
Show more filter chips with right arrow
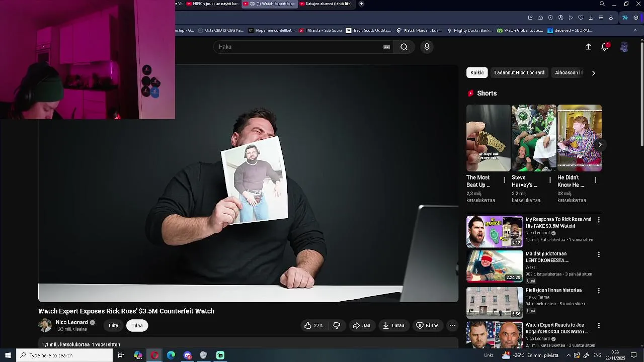pos(594,73)
